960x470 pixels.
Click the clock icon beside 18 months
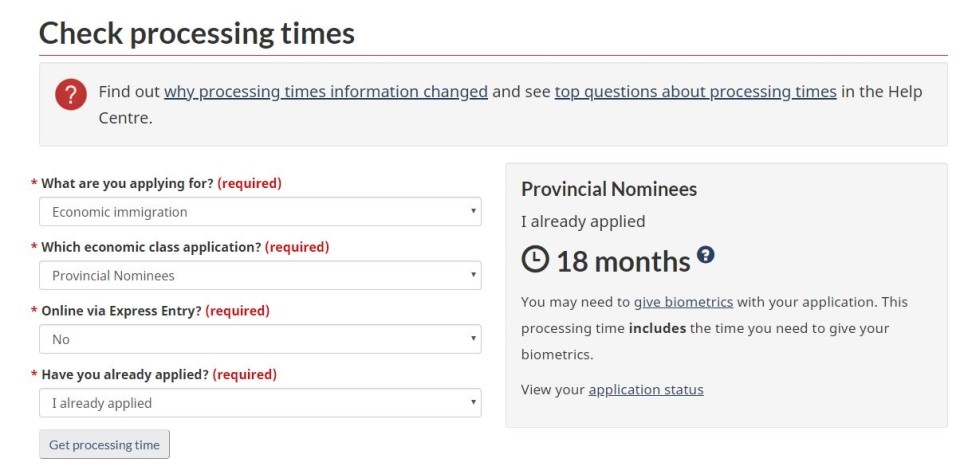coord(535,259)
